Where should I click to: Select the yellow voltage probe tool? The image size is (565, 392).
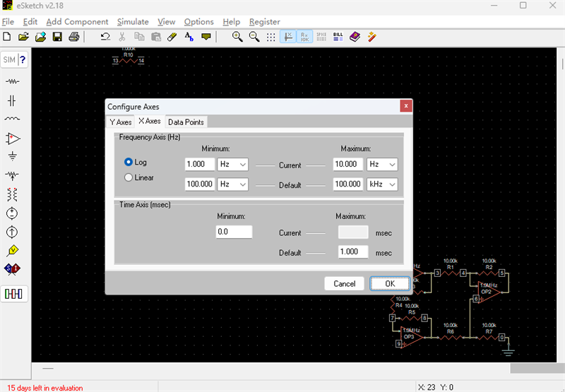(13, 251)
